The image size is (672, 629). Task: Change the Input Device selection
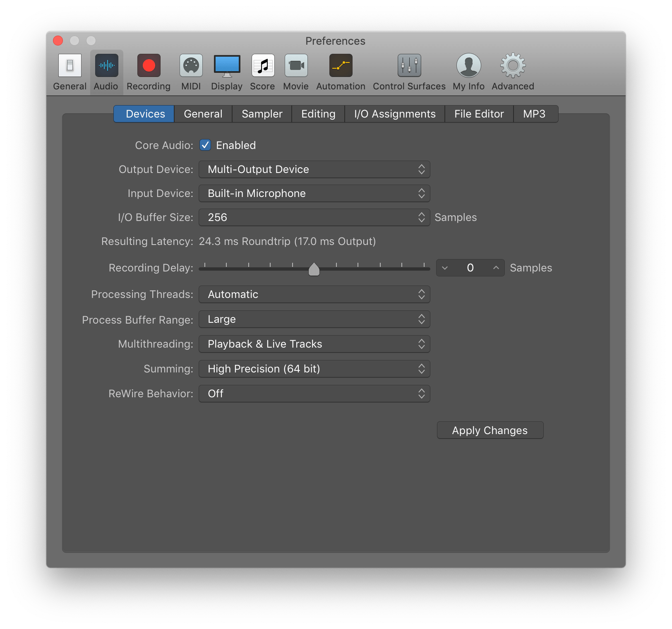coord(314,193)
